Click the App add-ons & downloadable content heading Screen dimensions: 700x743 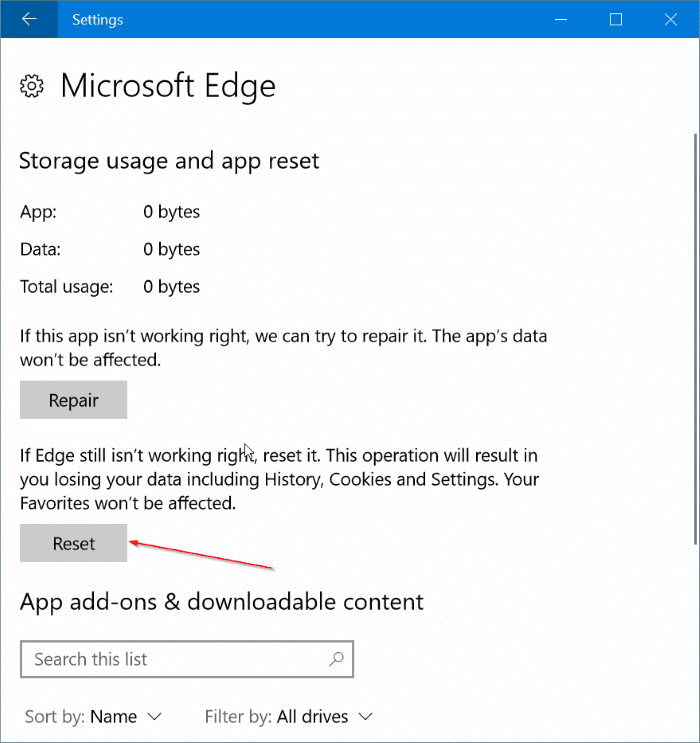coord(221,602)
